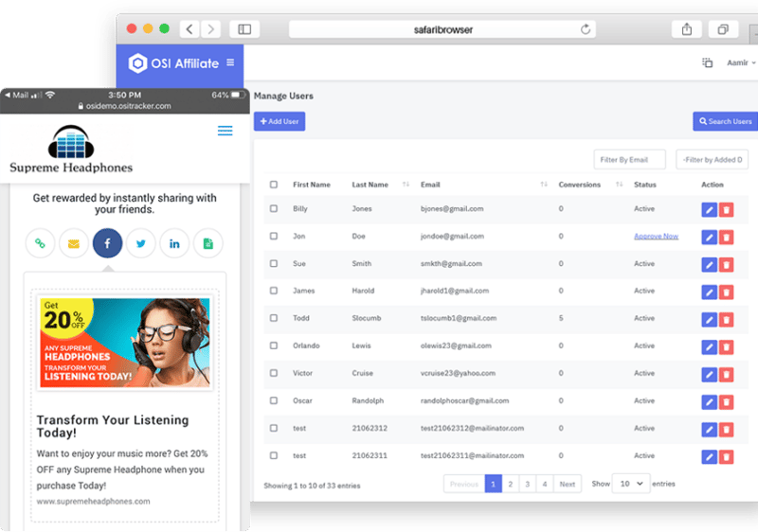
Task: Show all tabs in Safari
Action: 723,29
